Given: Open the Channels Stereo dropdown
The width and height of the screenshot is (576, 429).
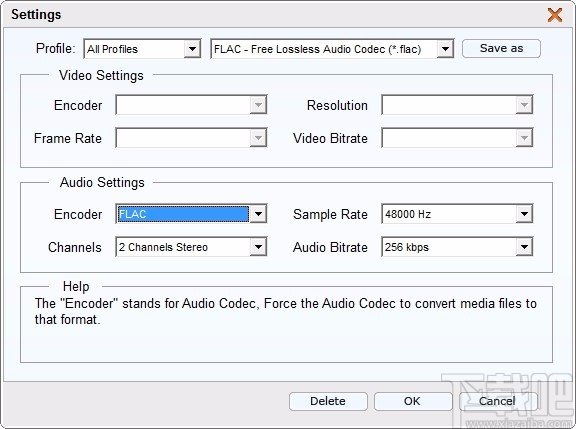Looking at the screenshot, I should coord(191,247).
